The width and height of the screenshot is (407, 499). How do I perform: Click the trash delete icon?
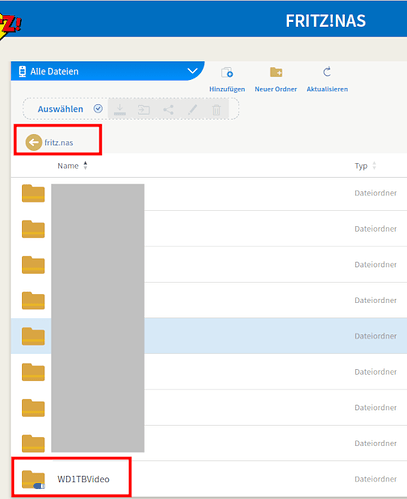click(216, 109)
